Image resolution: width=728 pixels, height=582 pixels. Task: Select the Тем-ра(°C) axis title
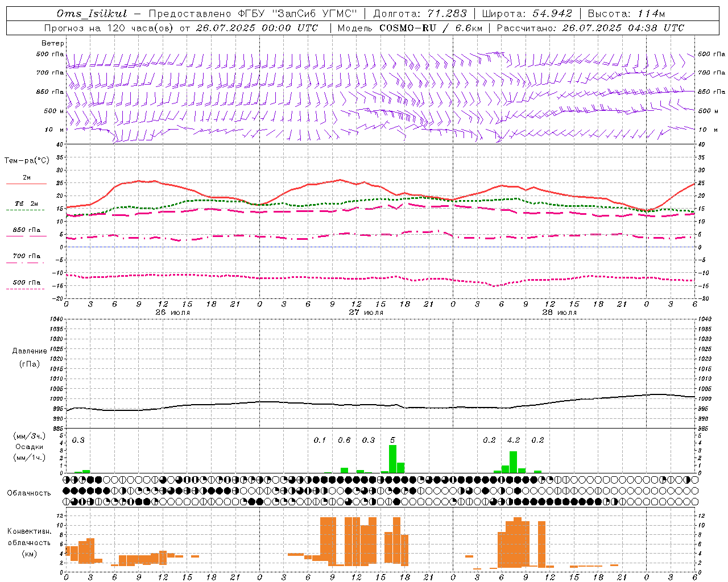click(27, 161)
